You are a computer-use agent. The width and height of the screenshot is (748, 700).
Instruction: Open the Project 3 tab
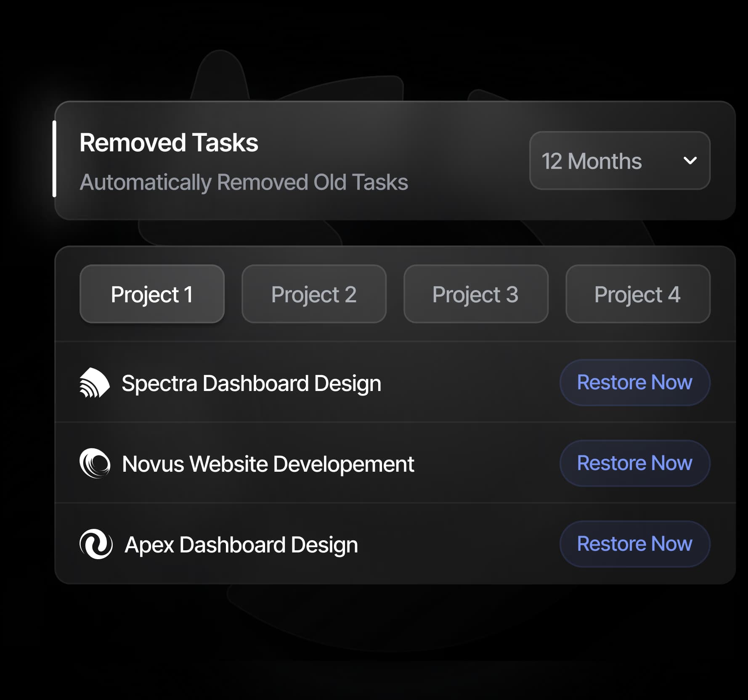476,294
